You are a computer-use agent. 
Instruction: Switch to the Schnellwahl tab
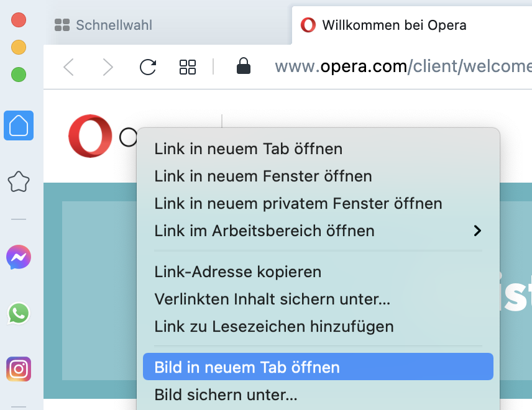tap(114, 25)
